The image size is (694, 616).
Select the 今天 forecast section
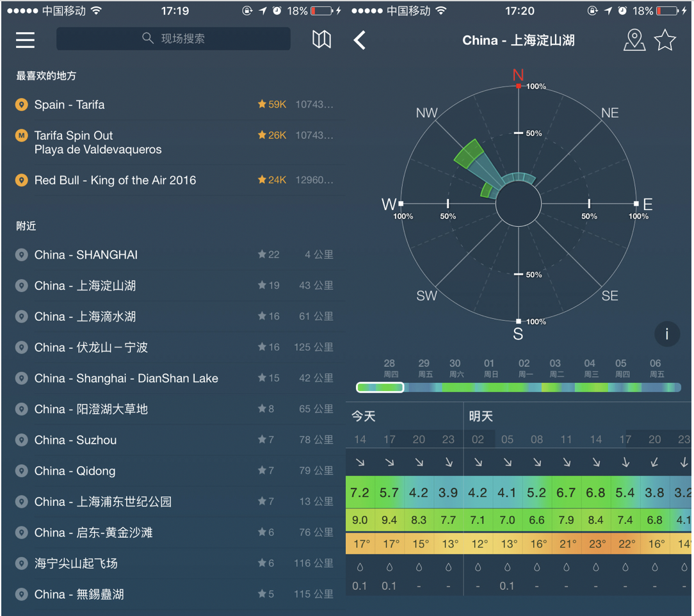(363, 416)
